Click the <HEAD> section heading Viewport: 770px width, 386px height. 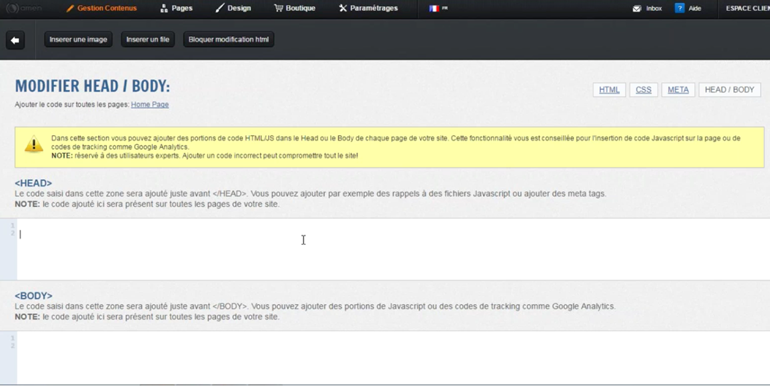click(x=33, y=183)
